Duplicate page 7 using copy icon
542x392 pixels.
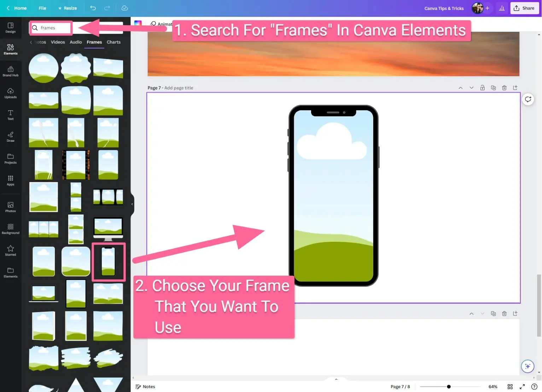493,88
